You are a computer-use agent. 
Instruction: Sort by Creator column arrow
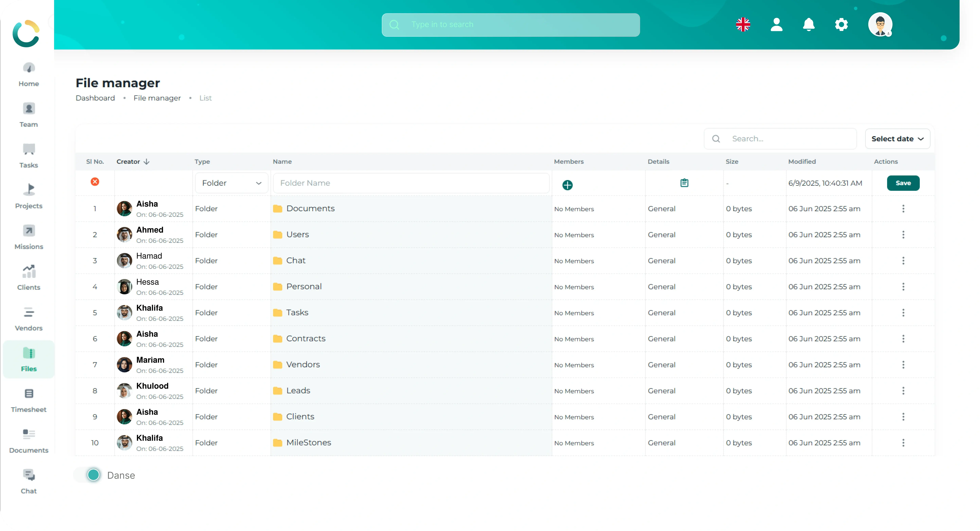click(x=146, y=162)
